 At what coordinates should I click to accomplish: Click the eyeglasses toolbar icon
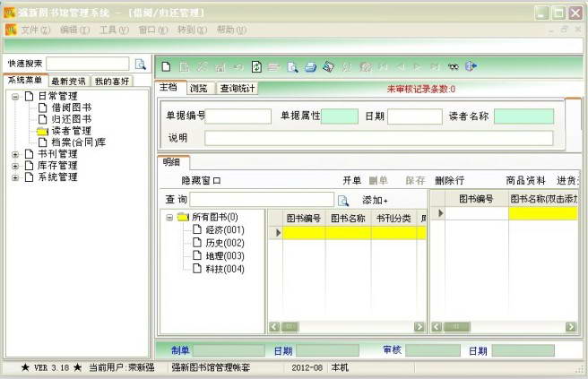point(453,66)
